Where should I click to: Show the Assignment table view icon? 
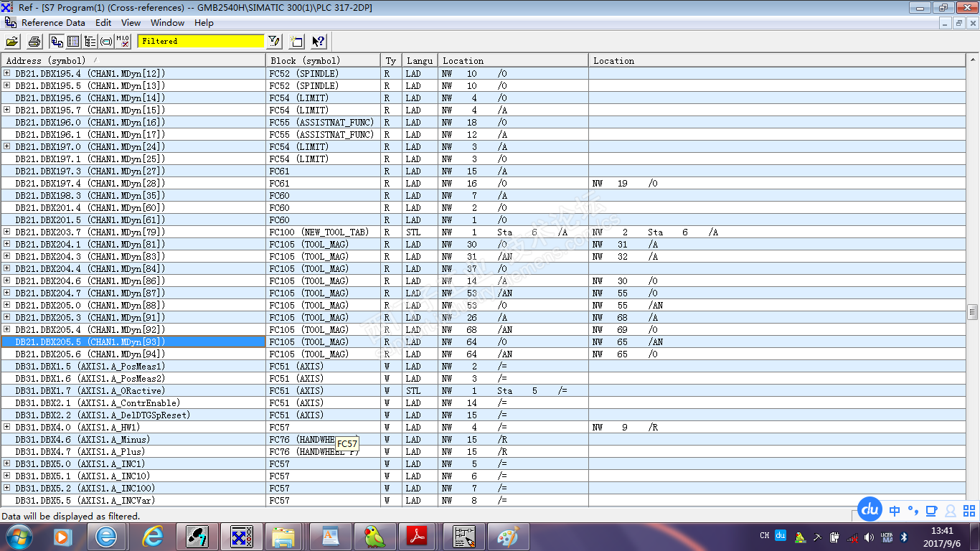(73, 42)
